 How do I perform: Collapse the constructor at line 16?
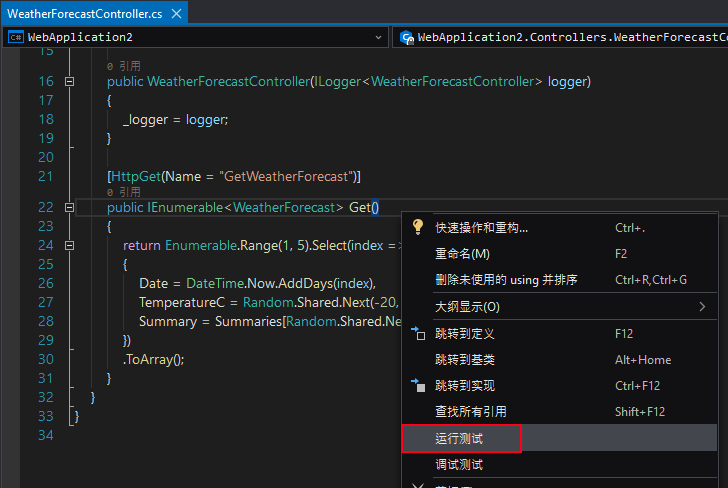(x=69, y=82)
